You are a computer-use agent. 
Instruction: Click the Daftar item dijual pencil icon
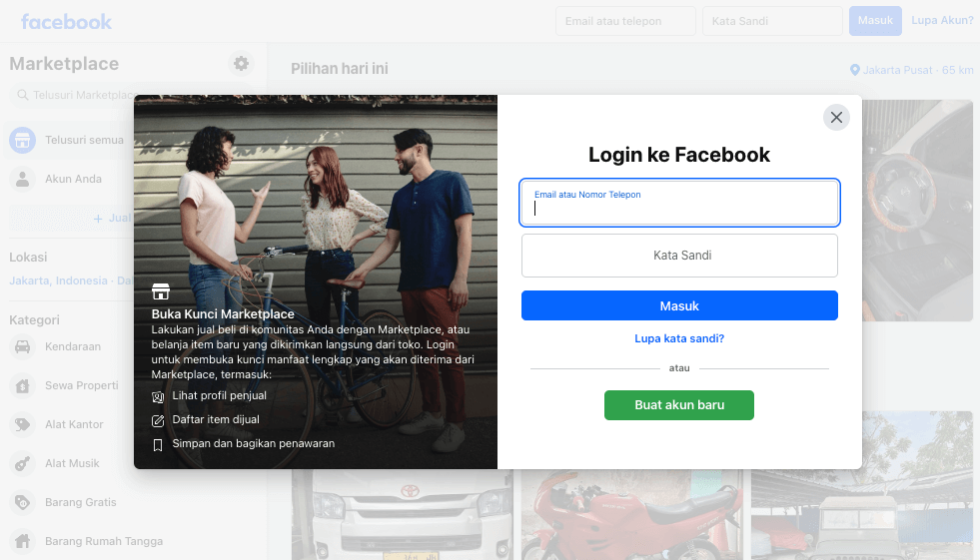158,421
